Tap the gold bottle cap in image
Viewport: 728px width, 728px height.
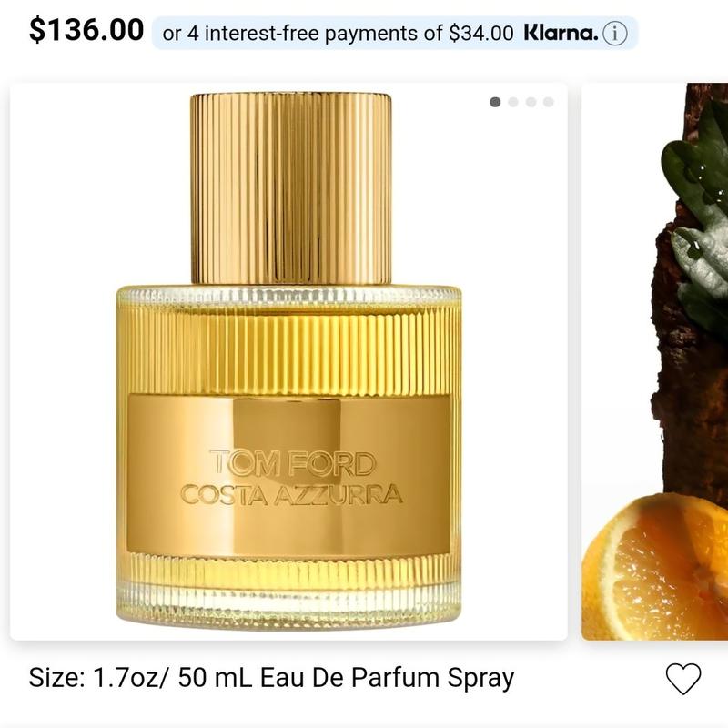291,188
